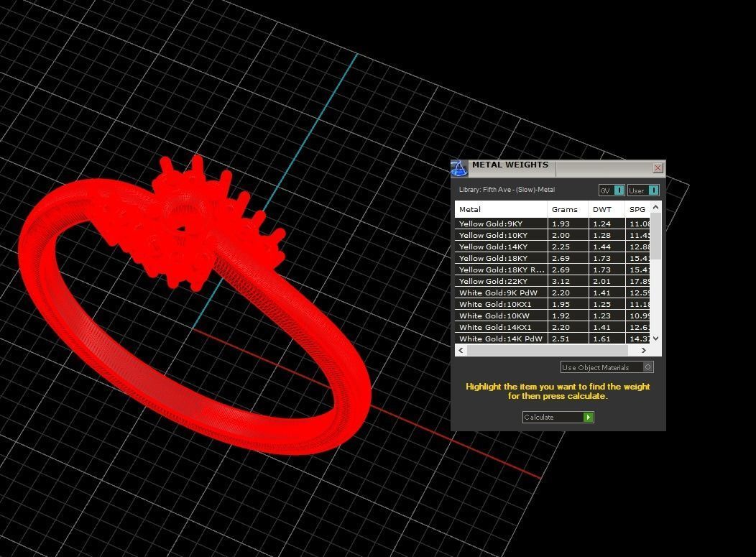Viewport: 756px width, 557px height.
Task: Select the Yellow Gold:10KY row
Action: 553,235
